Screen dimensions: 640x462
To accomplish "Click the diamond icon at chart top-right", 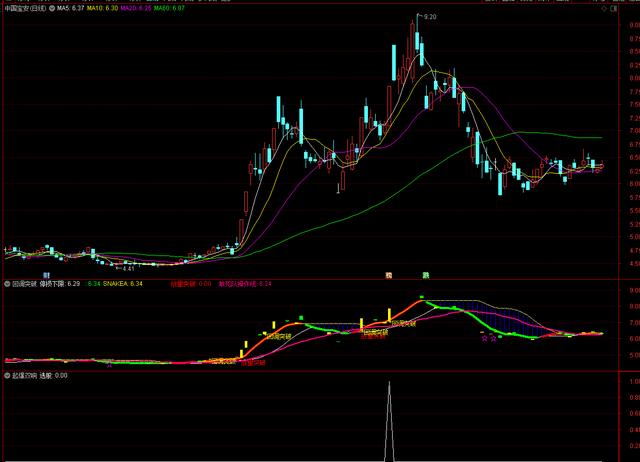I will pos(604,9).
